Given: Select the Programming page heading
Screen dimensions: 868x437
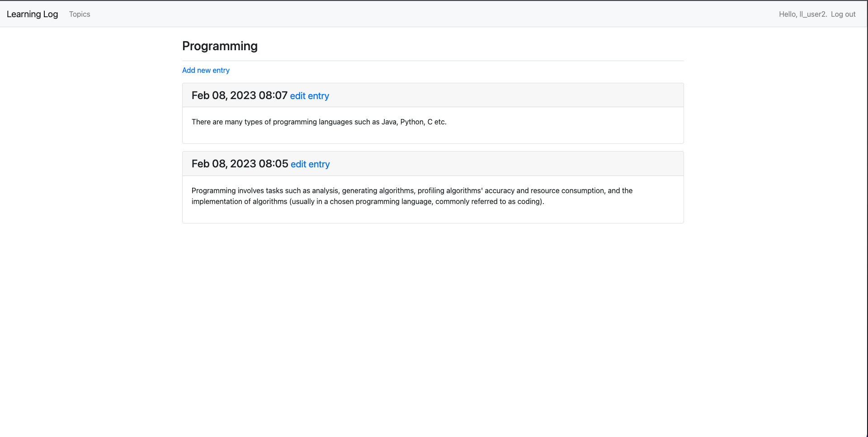Looking at the screenshot, I should (220, 46).
